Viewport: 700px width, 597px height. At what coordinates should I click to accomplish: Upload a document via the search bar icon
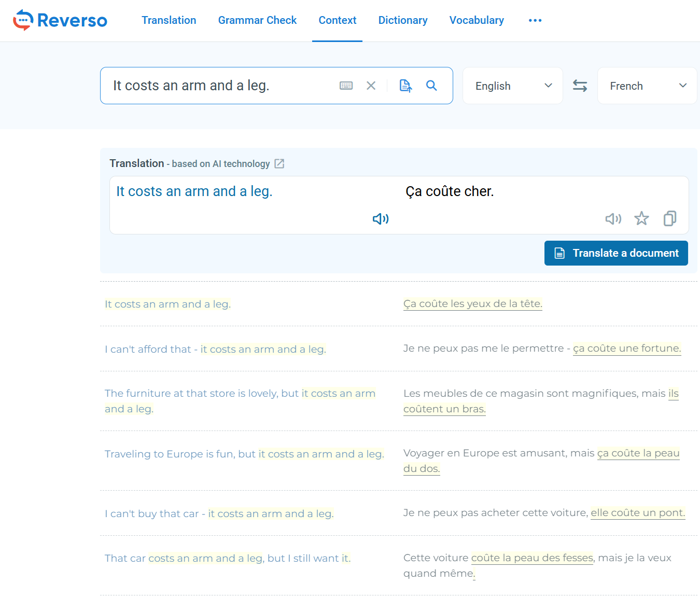point(405,85)
